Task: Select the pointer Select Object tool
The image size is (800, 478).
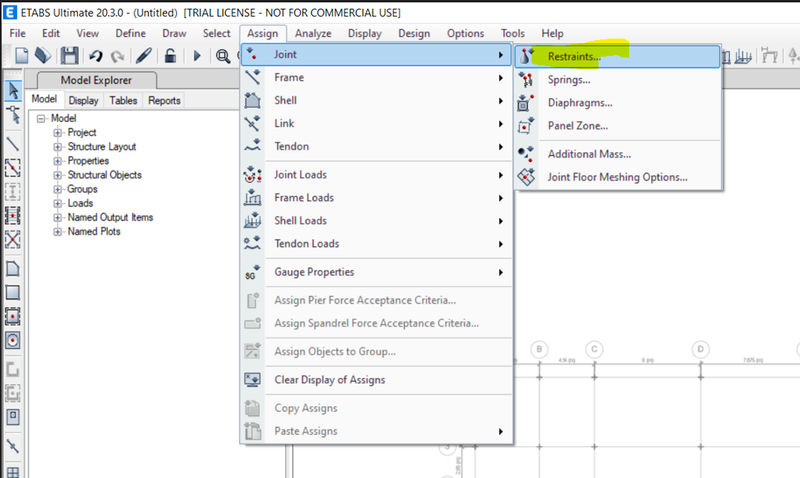Action: (13, 91)
